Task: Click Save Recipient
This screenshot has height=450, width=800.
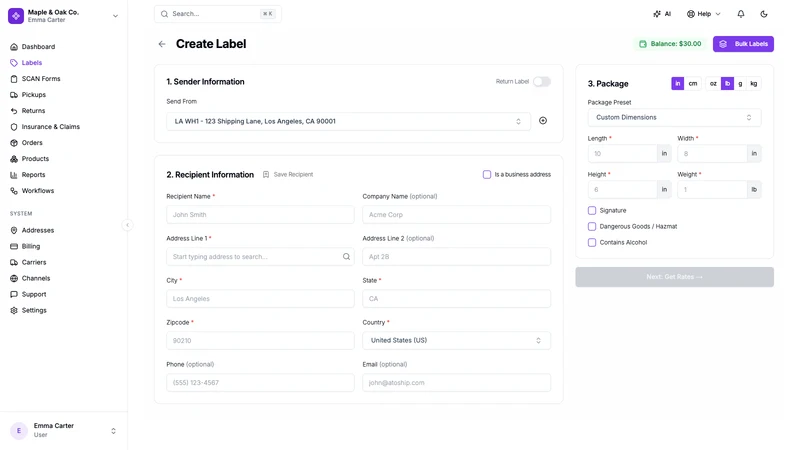Action: (x=288, y=174)
